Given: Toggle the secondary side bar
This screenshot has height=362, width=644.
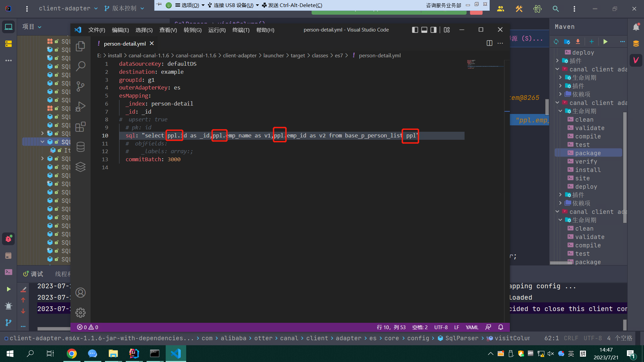Looking at the screenshot, I should (x=433, y=29).
